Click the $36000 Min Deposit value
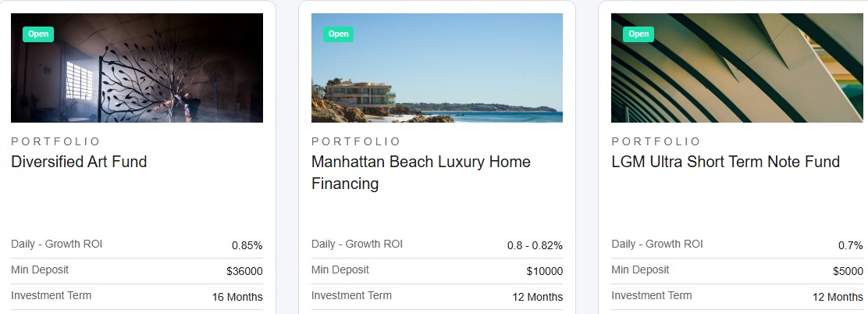 pyautogui.click(x=244, y=271)
